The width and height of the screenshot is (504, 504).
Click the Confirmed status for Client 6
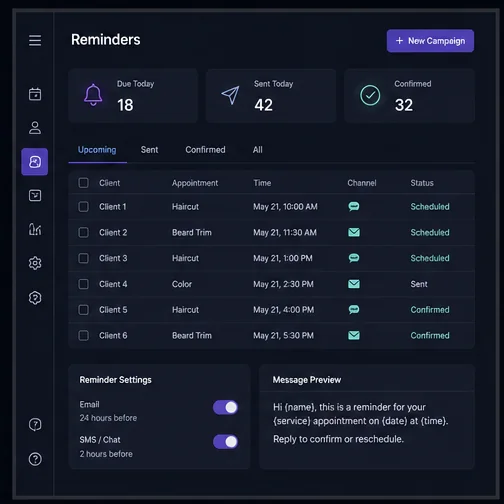click(430, 335)
